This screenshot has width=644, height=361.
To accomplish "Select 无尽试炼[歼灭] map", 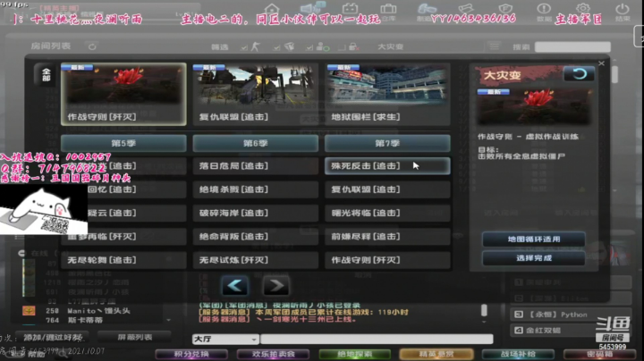I will click(x=256, y=260).
